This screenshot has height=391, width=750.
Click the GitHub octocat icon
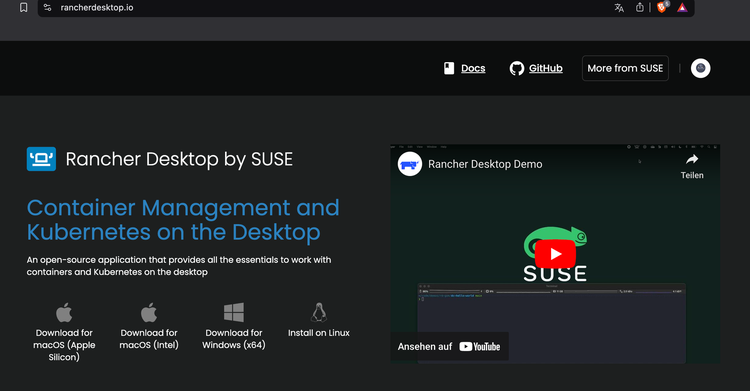tap(517, 68)
